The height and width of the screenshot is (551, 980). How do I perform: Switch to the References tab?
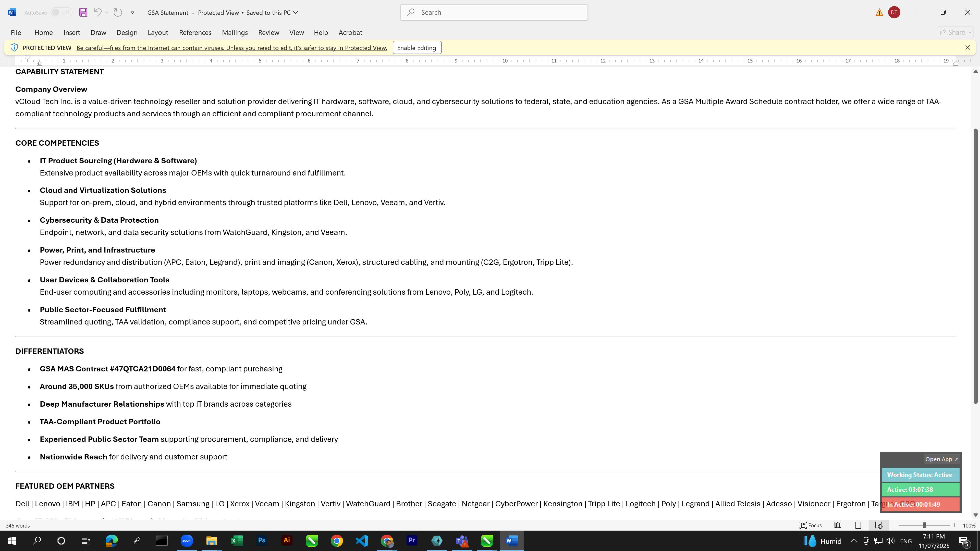coord(195,33)
